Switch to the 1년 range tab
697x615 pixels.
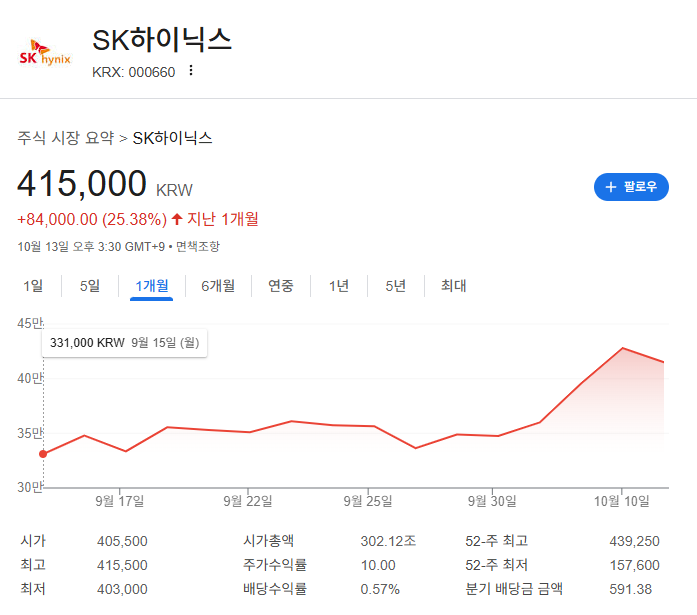(x=339, y=286)
